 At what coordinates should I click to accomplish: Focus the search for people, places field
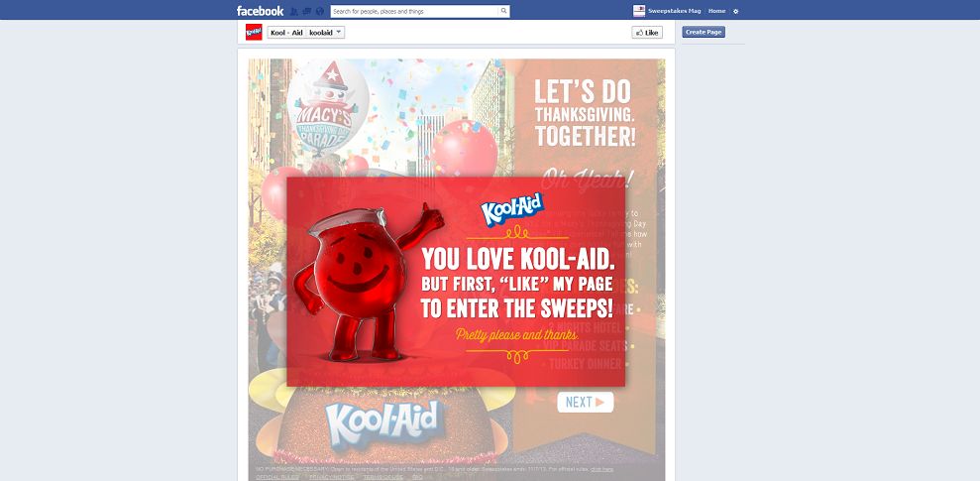click(x=415, y=11)
